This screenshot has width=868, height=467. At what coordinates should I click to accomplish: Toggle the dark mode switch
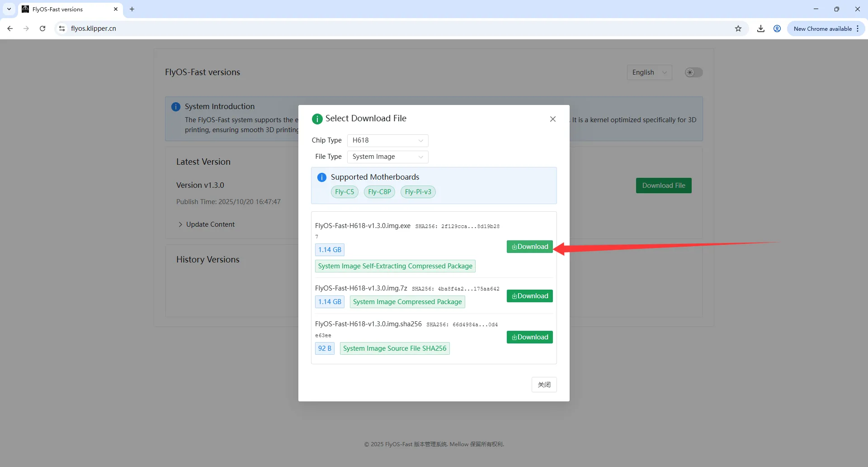pyautogui.click(x=693, y=72)
